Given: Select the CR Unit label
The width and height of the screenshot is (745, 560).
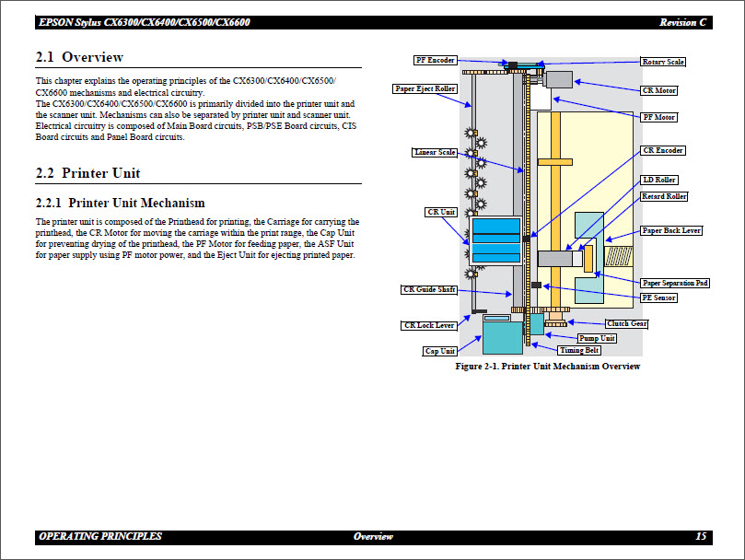Looking at the screenshot, I should [441, 212].
